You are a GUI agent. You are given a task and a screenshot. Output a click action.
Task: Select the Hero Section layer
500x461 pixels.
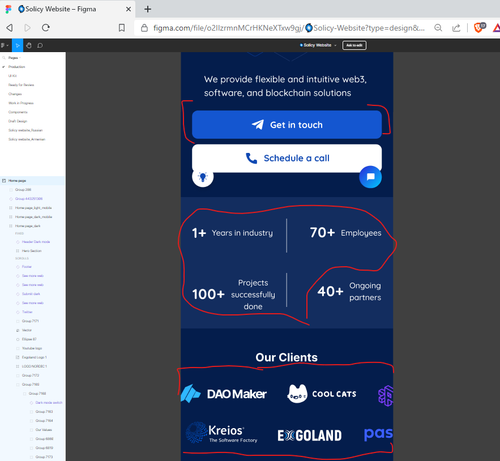[x=32, y=251]
